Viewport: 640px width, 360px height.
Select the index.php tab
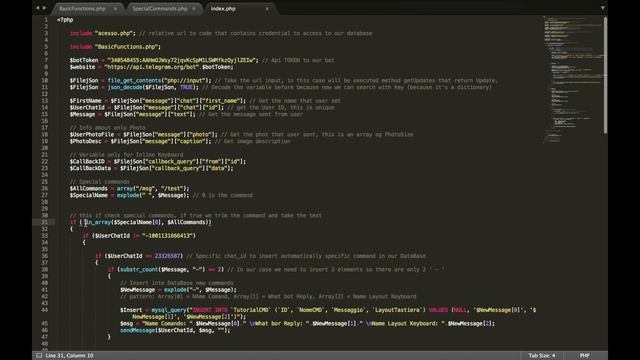click(x=223, y=9)
